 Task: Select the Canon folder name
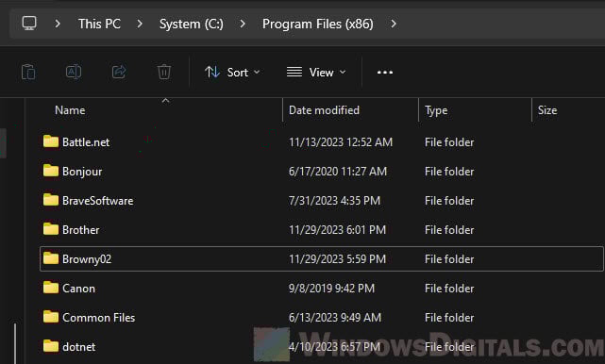point(78,289)
